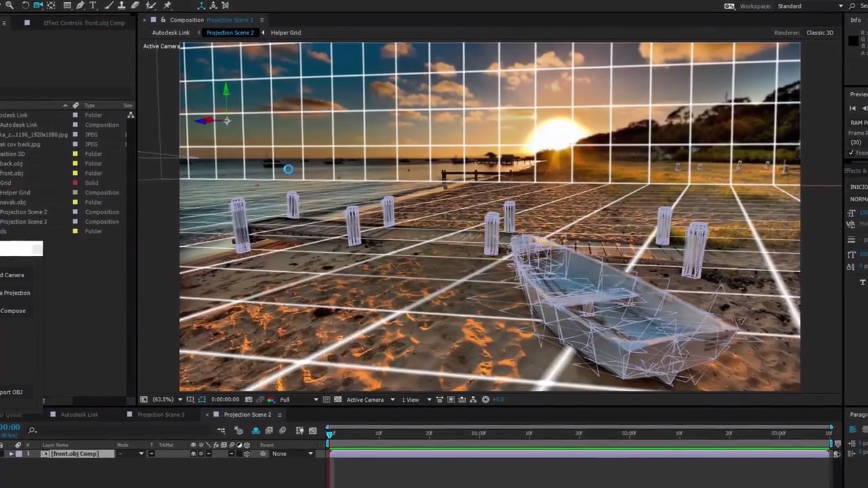Toggle Fast Previews button
Screen dimensions: 868x488
click(x=451, y=399)
